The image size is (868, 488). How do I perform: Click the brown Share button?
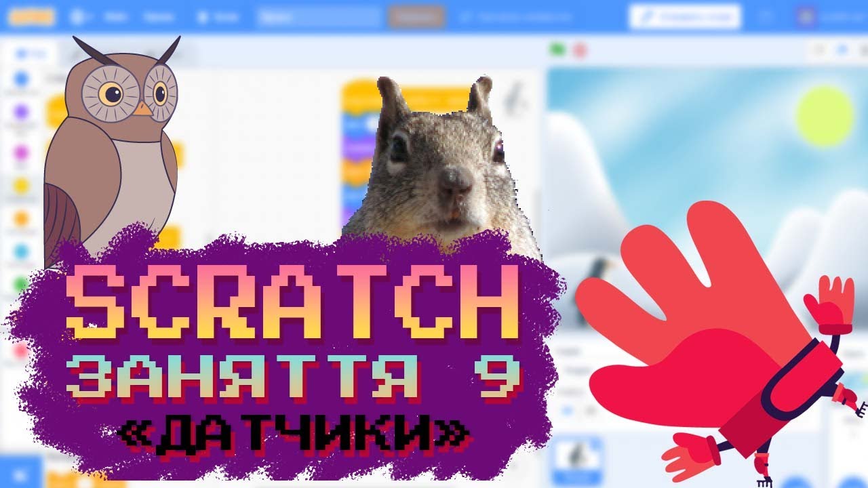click(x=416, y=17)
